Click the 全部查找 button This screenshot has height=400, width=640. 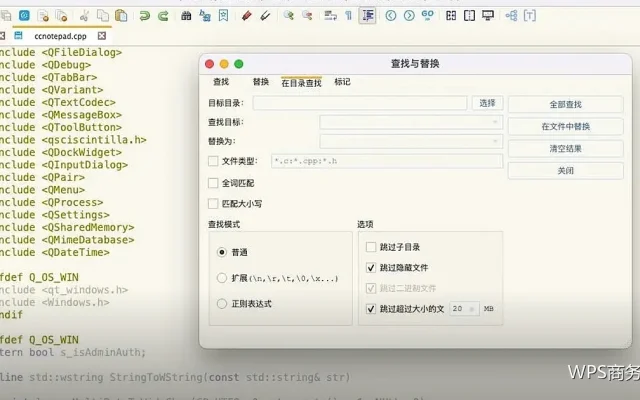coord(565,104)
